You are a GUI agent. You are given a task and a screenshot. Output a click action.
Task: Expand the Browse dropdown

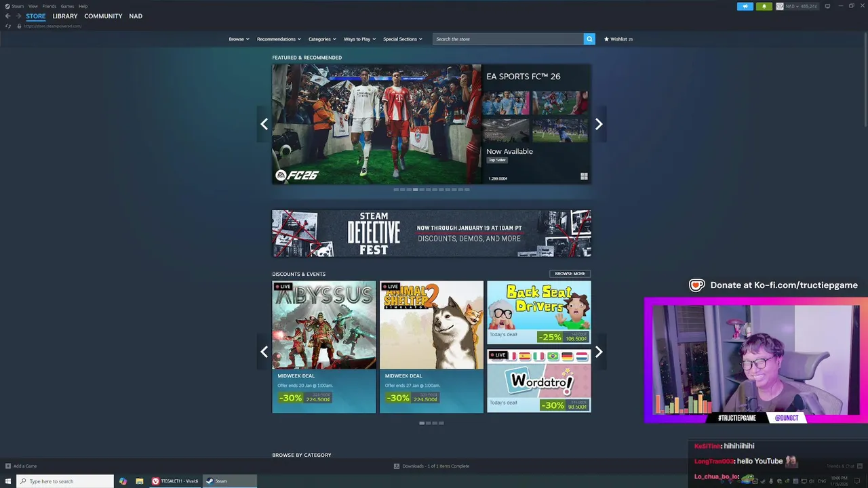pyautogui.click(x=239, y=39)
